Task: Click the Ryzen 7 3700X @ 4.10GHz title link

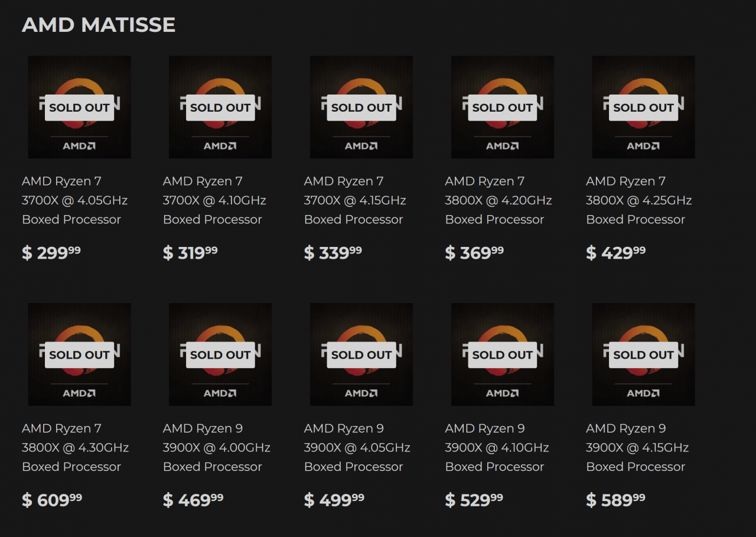Action: pos(214,200)
